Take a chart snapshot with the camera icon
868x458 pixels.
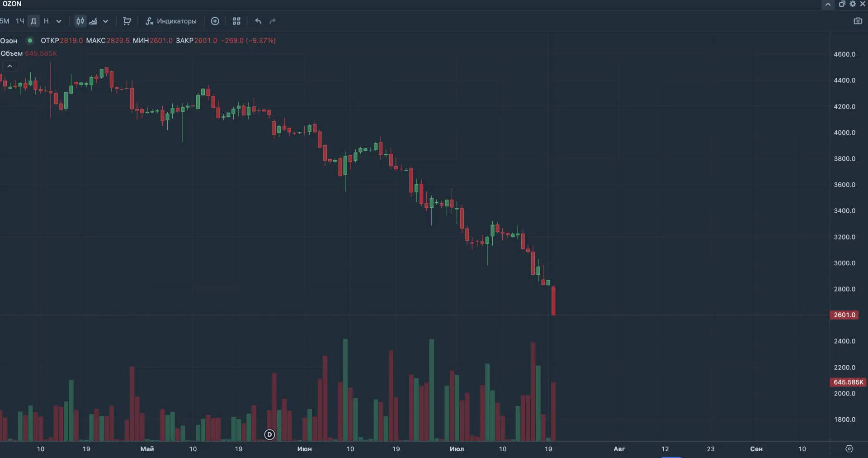858,21
